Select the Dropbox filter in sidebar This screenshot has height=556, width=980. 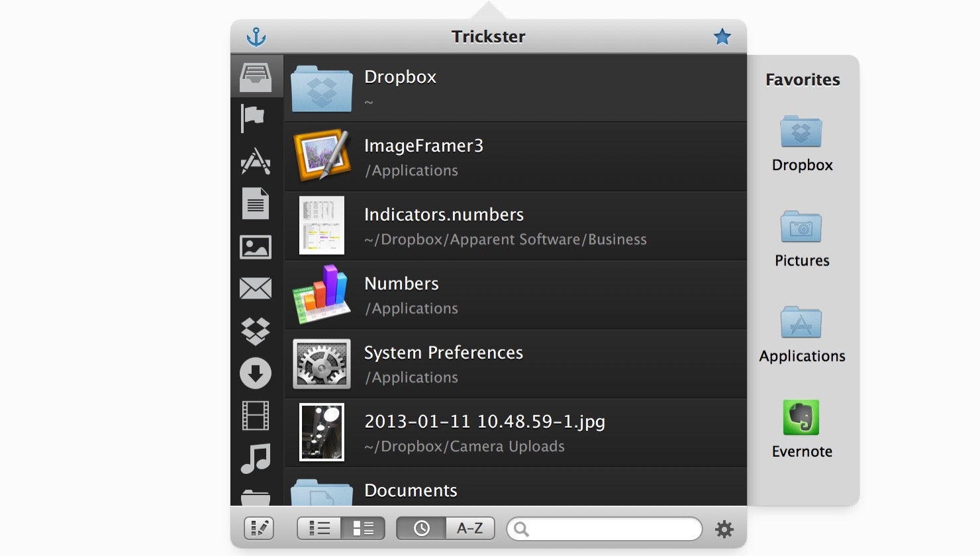tap(256, 331)
